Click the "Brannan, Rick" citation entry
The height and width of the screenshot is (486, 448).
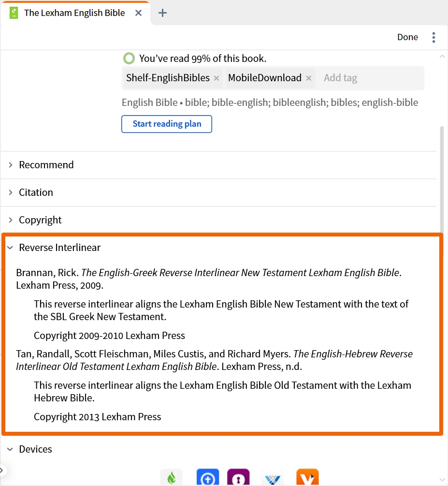point(209,279)
